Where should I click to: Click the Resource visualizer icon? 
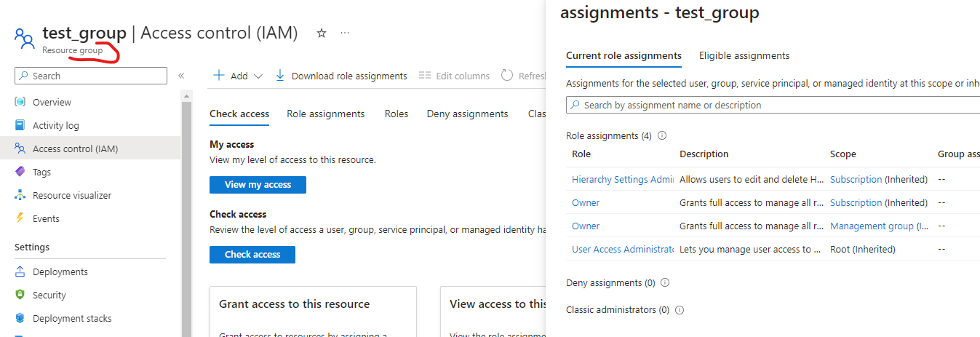20,195
